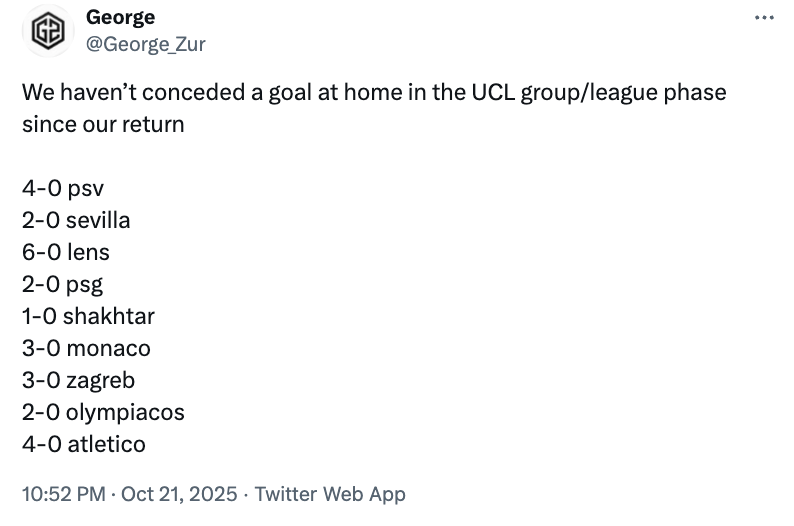Click the 10:52 PM timestamp
Image resolution: width=794 pixels, height=526 pixels.
[64, 494]
